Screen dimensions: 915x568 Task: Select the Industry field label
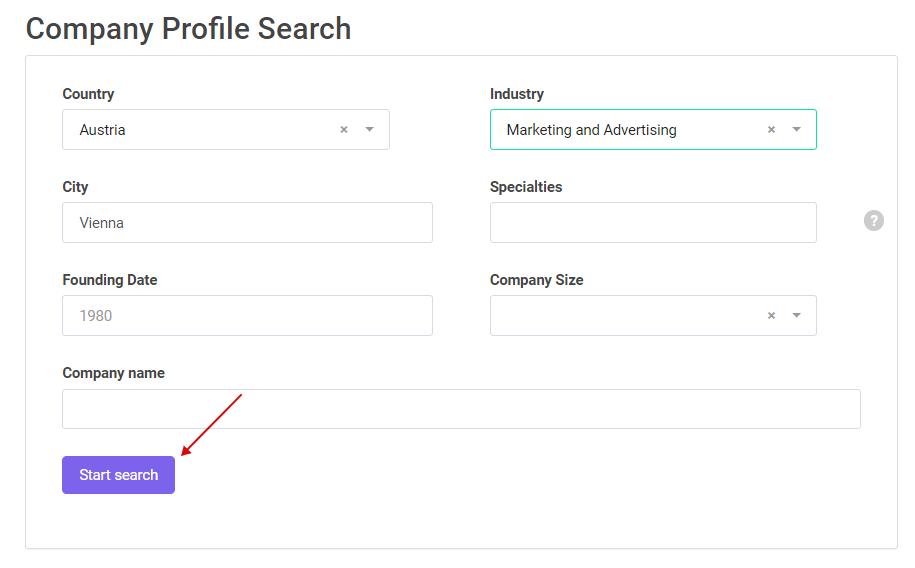click(x=517, y=94)
